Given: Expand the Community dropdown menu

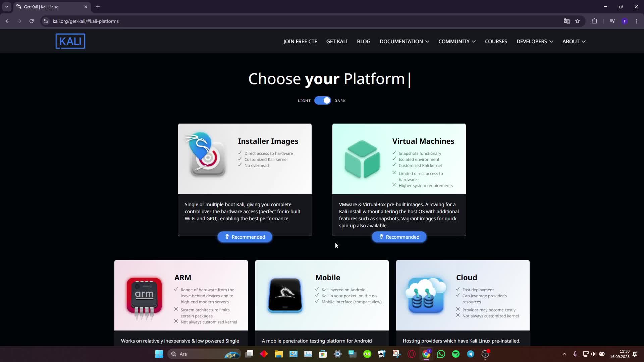Looking at the screenshot, I should [x=457, y=42].
